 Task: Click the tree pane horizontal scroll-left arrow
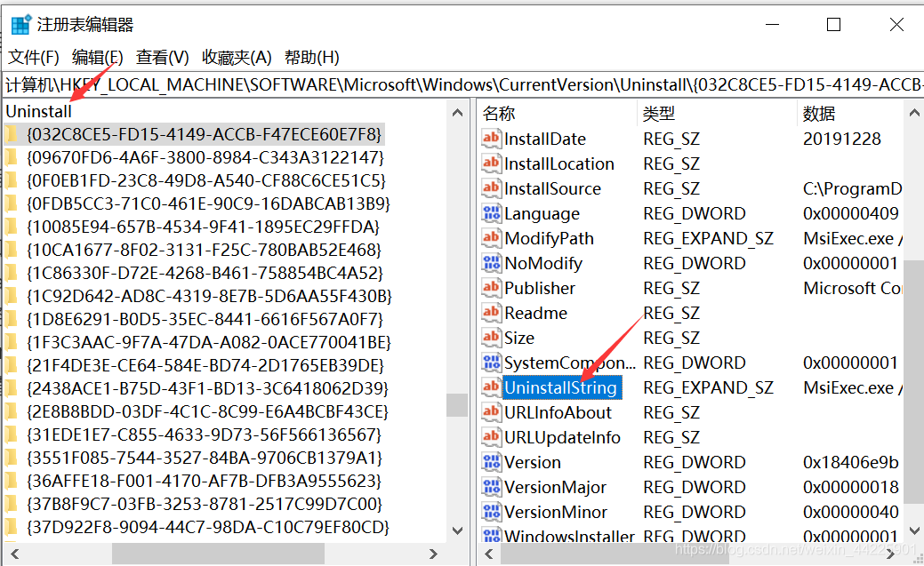[x=15, y=554]
